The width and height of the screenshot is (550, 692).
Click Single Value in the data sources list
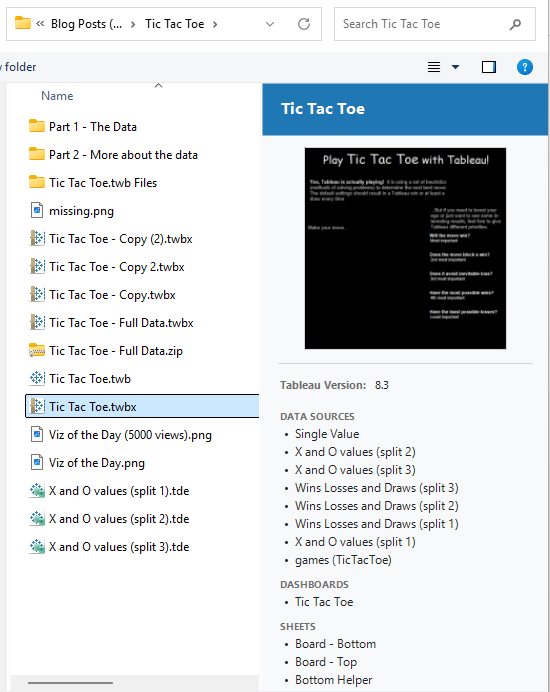(327, 434)
